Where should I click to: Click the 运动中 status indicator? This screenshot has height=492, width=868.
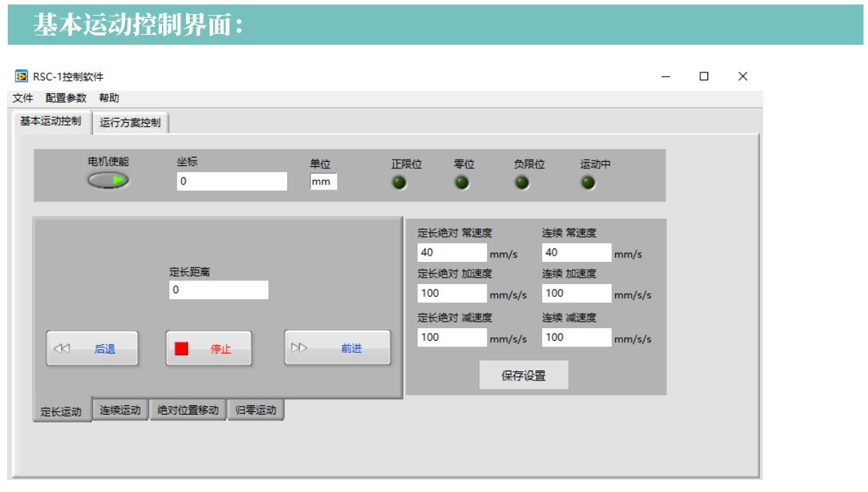[x=588, y=183]
